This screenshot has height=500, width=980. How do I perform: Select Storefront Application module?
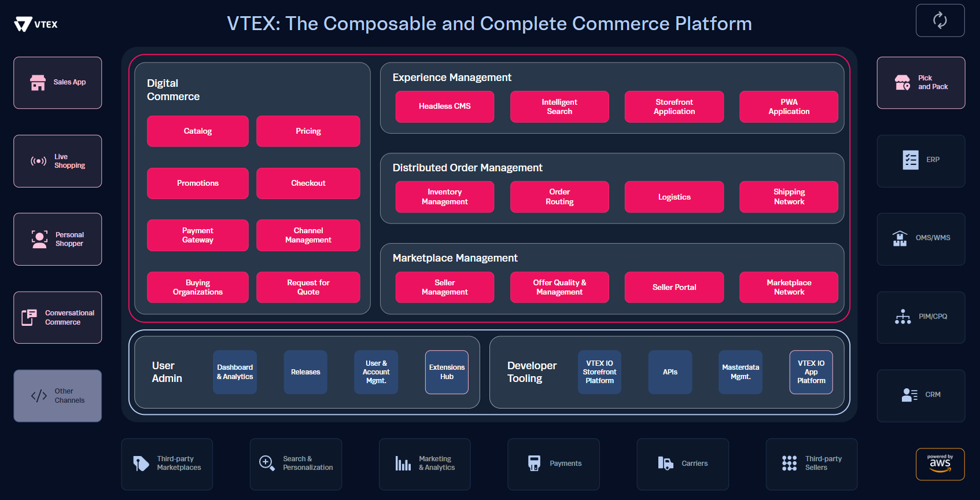point(675,106)
